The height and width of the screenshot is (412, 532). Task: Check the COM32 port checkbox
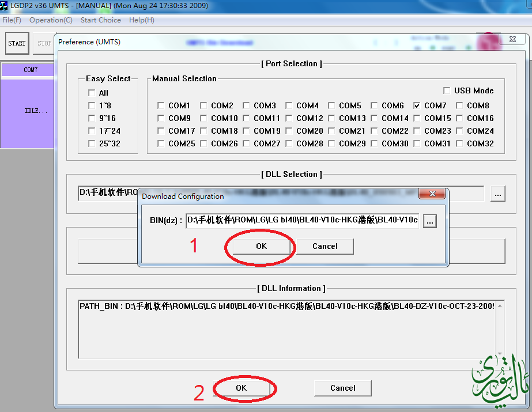459,143
